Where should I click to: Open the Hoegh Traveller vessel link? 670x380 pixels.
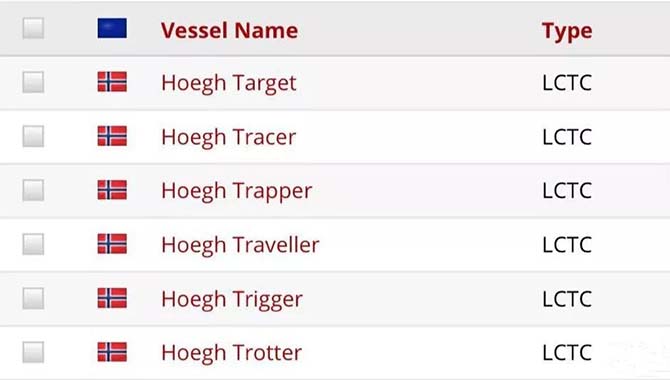click(240, 245)
